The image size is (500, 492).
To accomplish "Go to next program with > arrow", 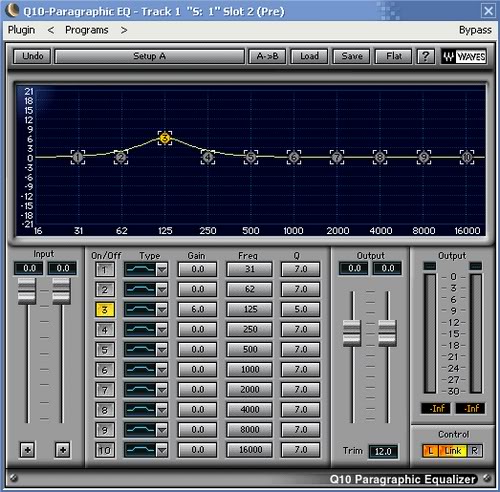I will [124, 30].
